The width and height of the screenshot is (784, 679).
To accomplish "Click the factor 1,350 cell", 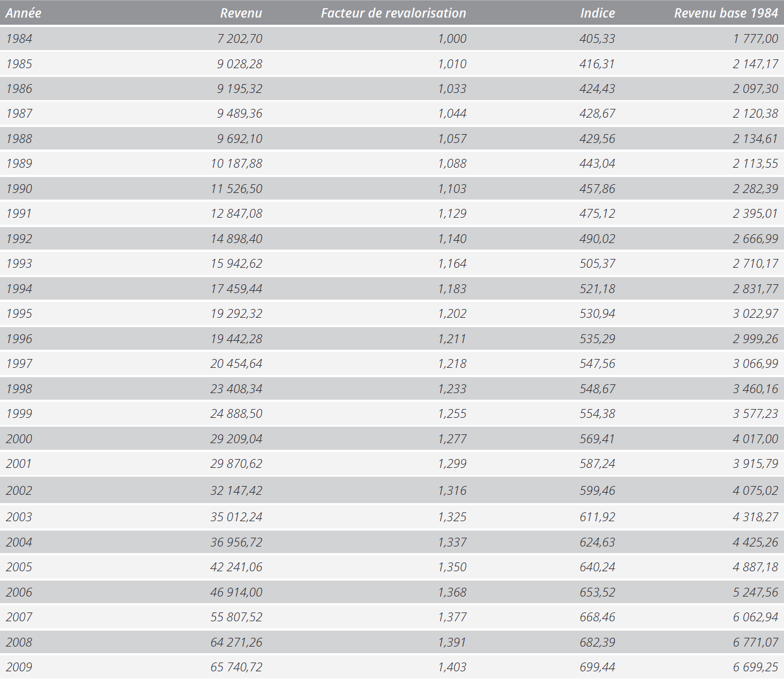I will point(452,567).
